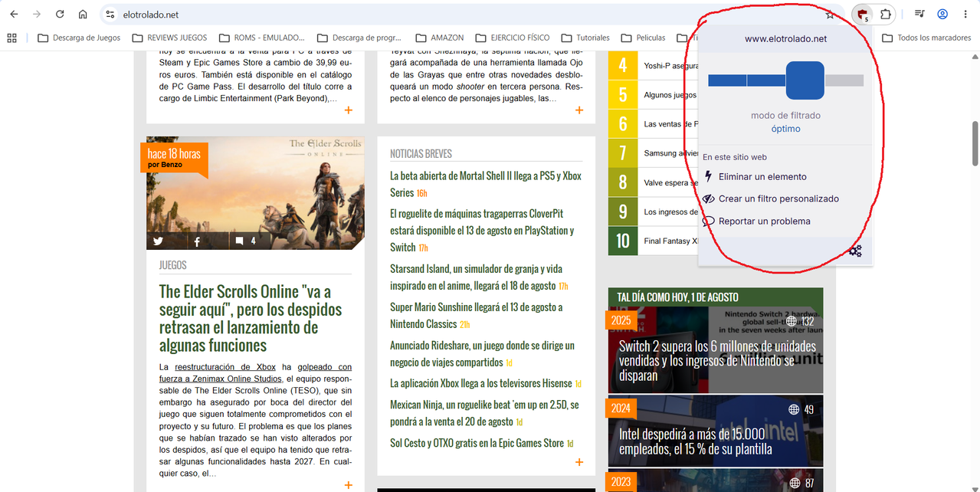
Task: Click the address bar showing elotrolado.net
Action: [x=460, y=15]
